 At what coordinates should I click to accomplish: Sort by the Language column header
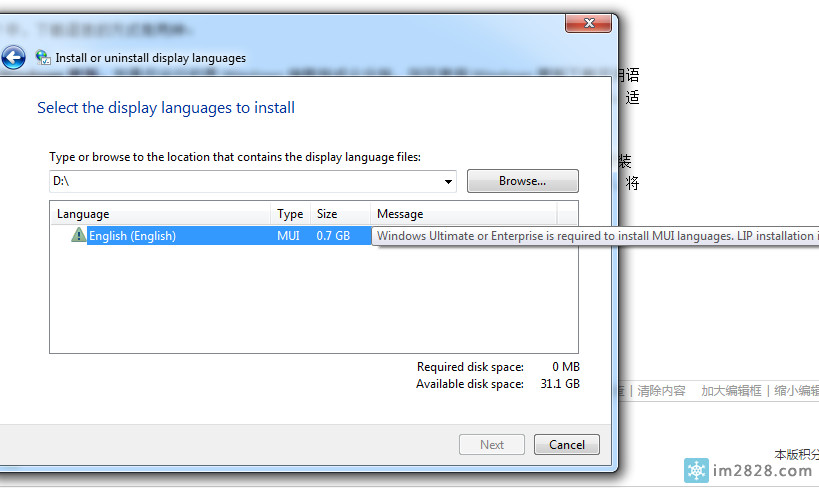[160, 214]
